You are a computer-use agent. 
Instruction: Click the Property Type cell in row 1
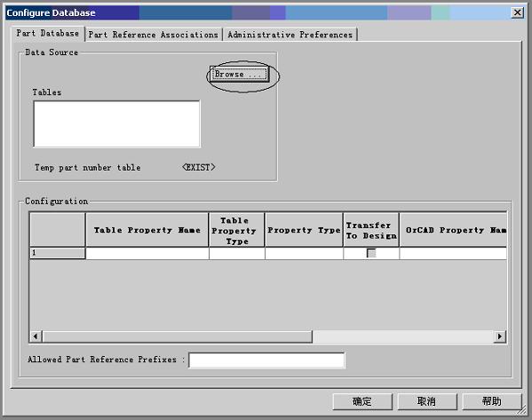[x=304, y=253]
